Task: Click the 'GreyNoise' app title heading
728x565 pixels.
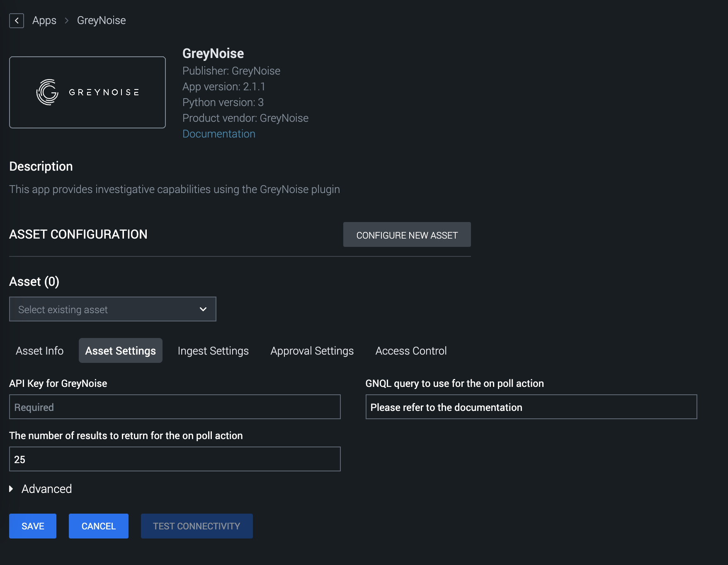Action: pyautogui.click(x=213, y=53)
